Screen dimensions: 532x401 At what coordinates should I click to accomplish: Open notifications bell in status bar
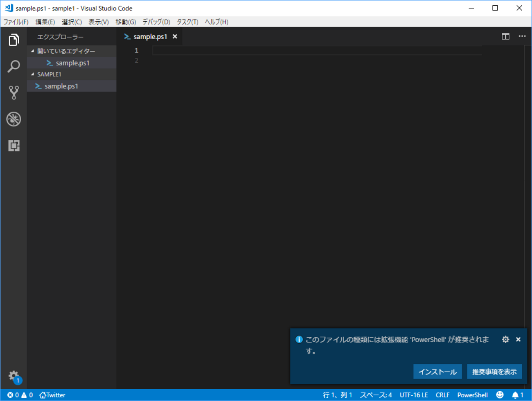pos(518,395)
